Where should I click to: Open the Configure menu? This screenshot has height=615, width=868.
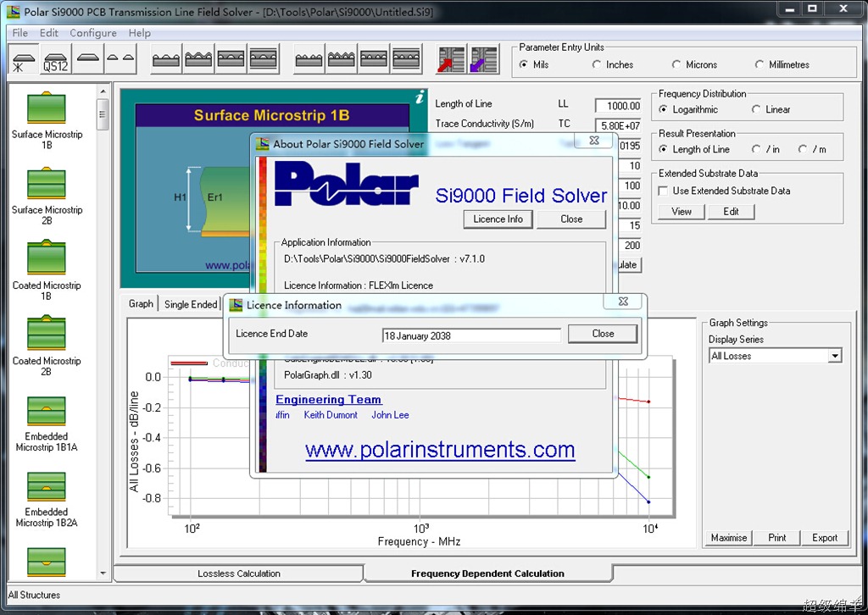(93, 33)
